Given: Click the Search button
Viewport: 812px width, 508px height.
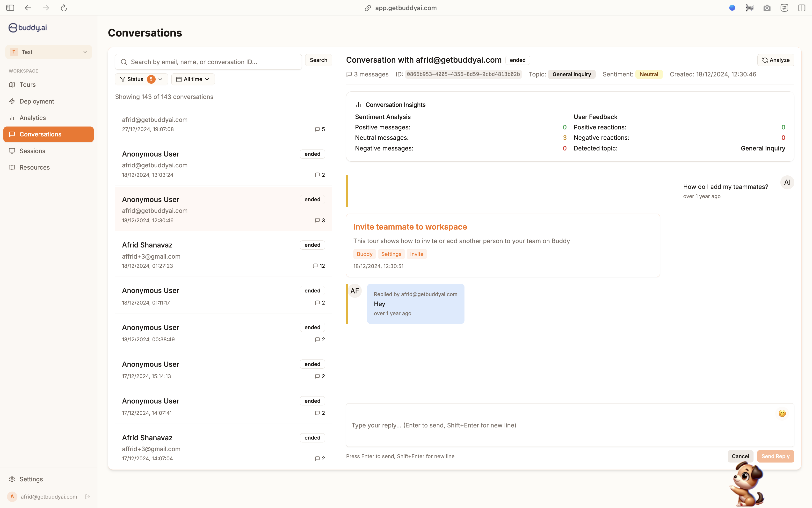Looking at the screenshot, I should (x=319, y=60).
